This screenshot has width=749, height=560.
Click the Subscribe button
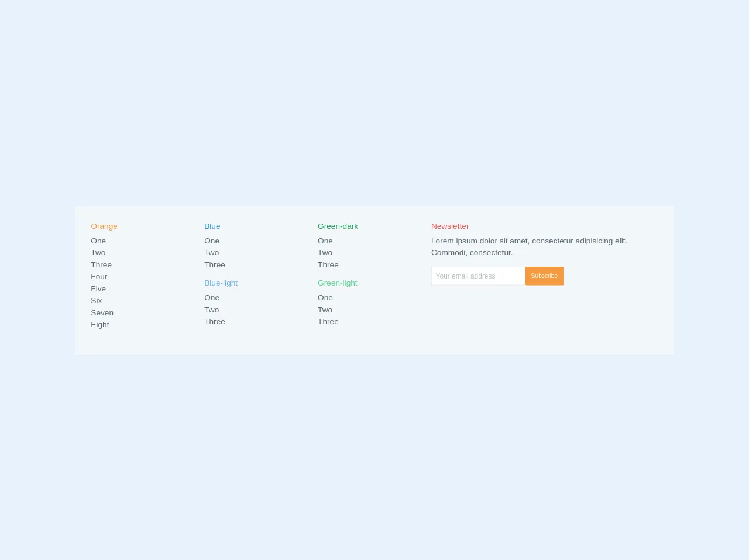point(544,276)
